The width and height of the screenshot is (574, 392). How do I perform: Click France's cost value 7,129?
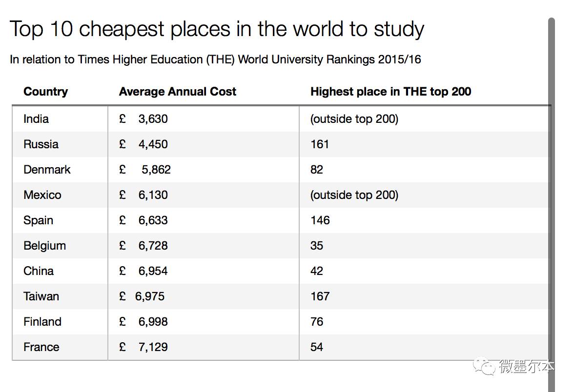[153, 347]
